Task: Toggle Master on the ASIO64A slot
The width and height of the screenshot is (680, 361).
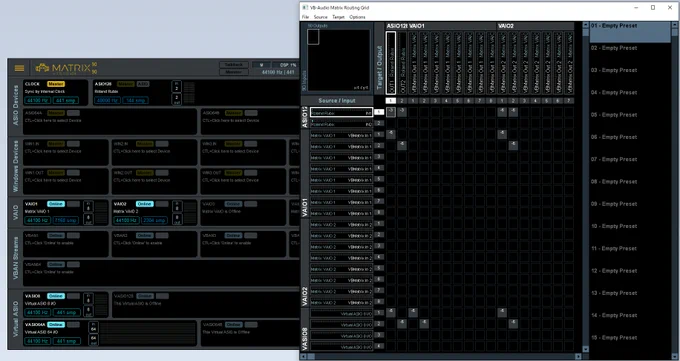Action: point(56,113)
